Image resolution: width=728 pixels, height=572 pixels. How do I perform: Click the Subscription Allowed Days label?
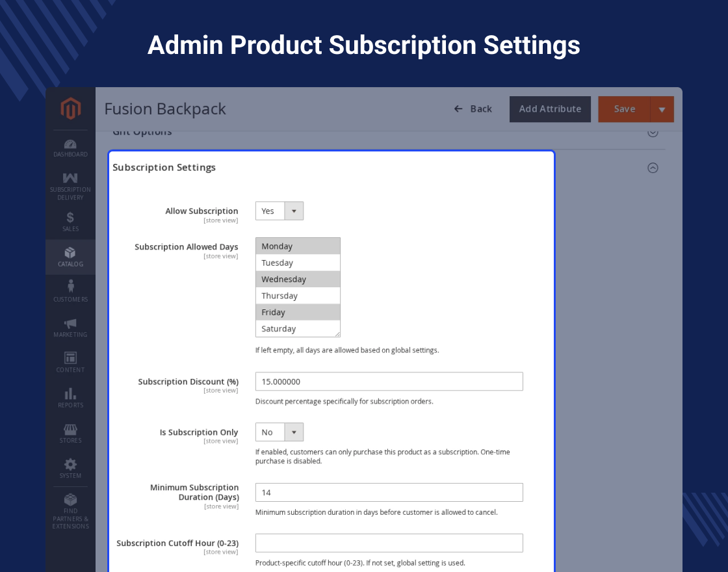click(186, 246)
